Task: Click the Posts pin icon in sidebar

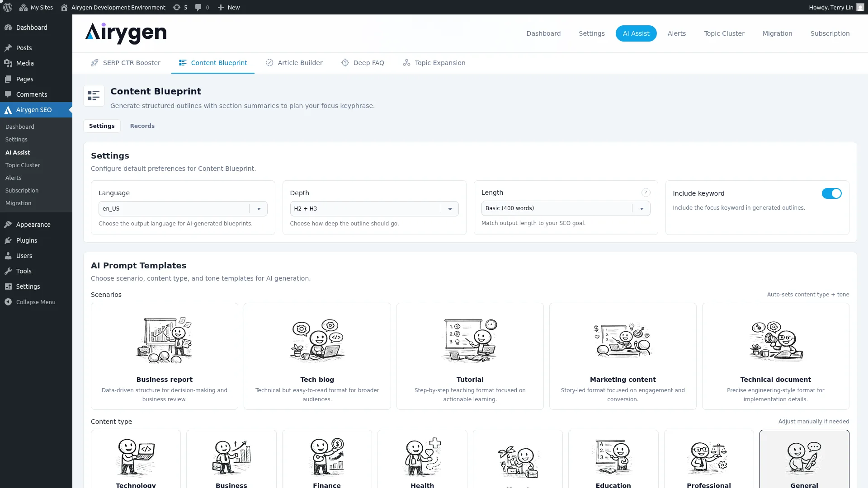Action: click(8, 48)
